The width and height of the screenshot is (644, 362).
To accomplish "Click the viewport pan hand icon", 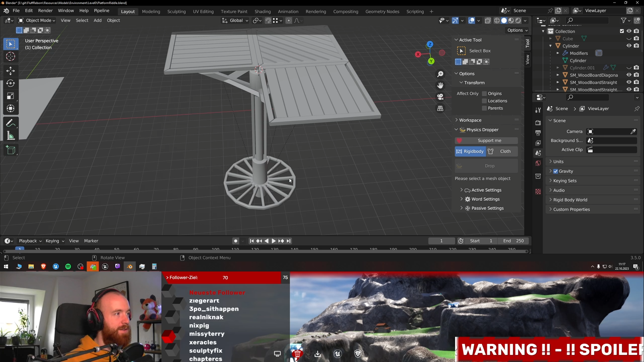I will pos(440,85).
